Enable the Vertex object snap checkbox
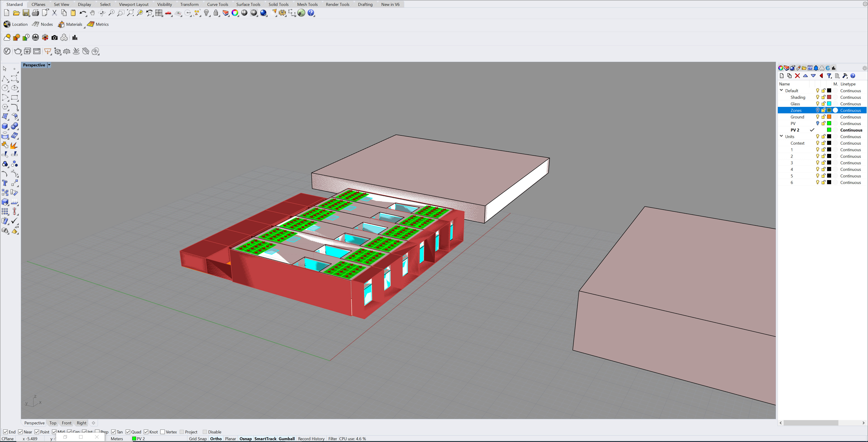868x442 pixels. (163, 432)
